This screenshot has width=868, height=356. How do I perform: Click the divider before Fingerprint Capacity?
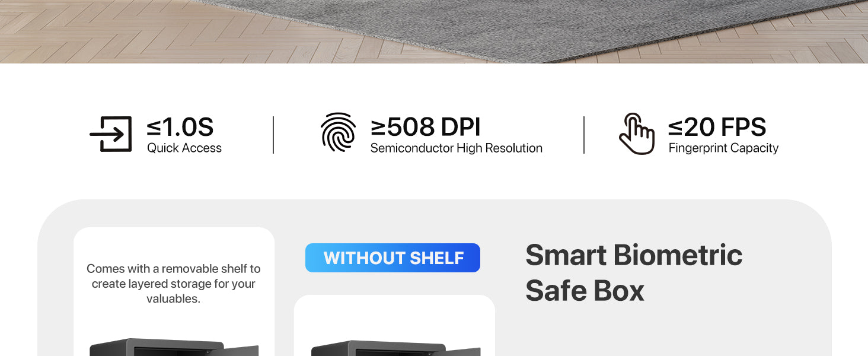(584, 135)
